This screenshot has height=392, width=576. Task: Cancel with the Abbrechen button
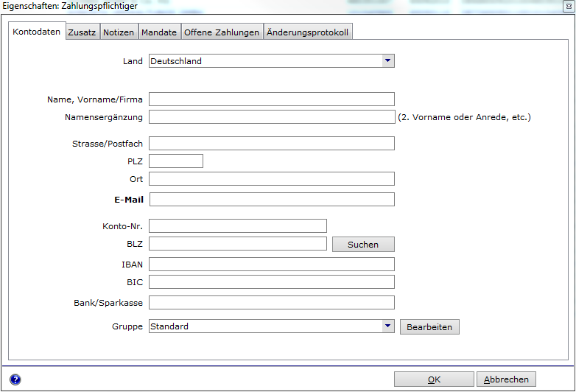pyautogui.click(x=506, y=379)
